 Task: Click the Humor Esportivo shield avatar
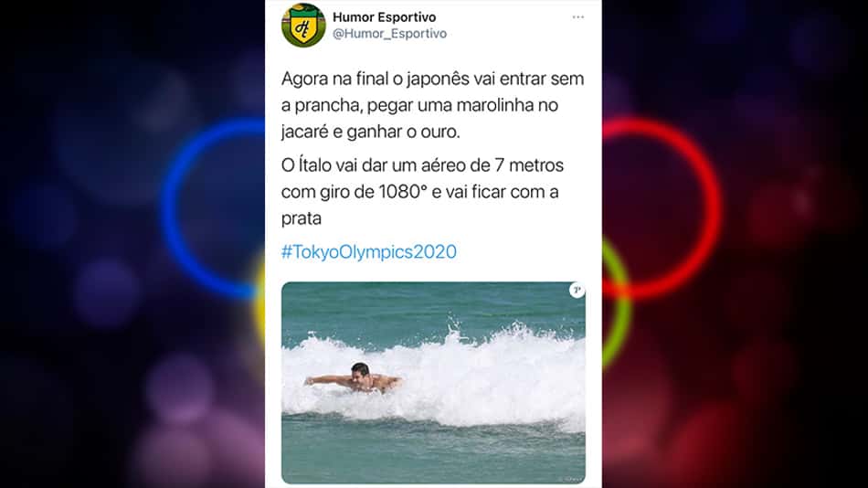tap(303, 26)
